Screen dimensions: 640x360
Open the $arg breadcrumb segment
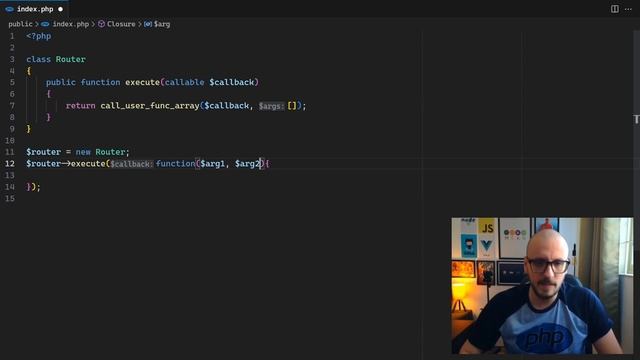(162, 24)
